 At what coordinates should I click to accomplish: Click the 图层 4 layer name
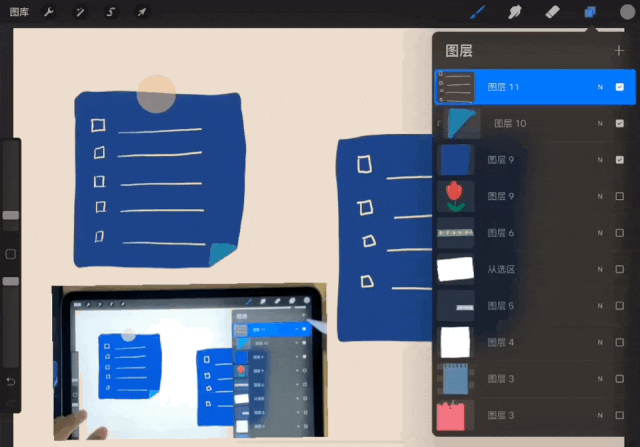(501, 342)
